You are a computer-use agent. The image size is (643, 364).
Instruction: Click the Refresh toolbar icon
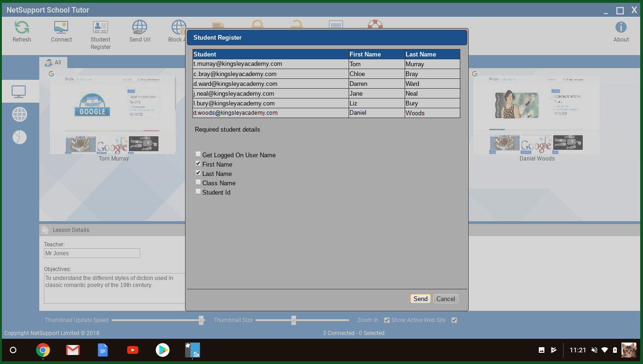click(x=21, y=28)
